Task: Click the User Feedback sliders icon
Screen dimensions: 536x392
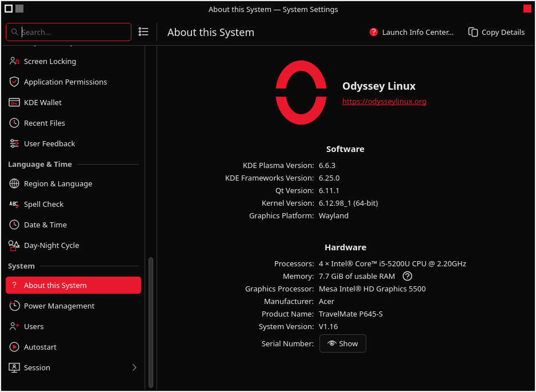Action: 14,143
